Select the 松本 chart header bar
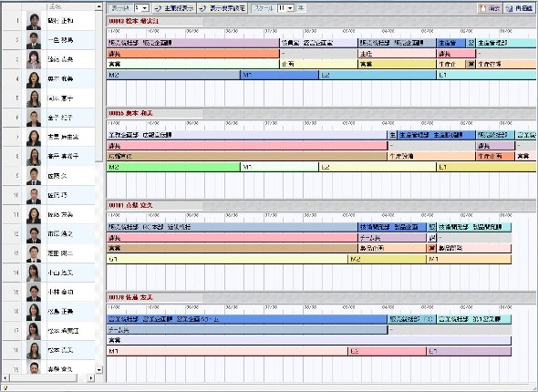The height and width of the screenshot is (392, 538). (x=321, y=21)
